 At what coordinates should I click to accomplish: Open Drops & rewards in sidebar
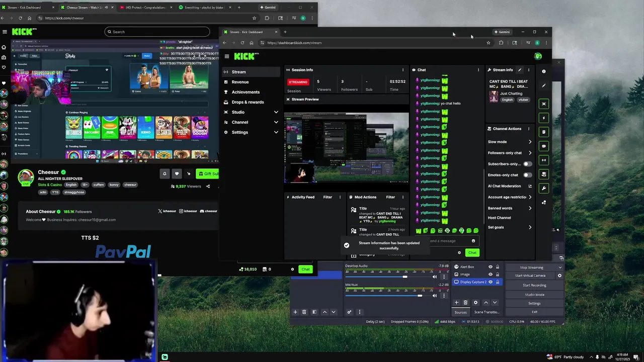(x=251, y=102)
